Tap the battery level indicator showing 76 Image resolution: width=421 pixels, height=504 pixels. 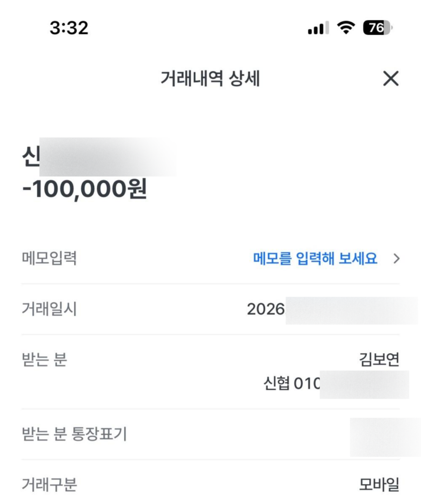377,28
